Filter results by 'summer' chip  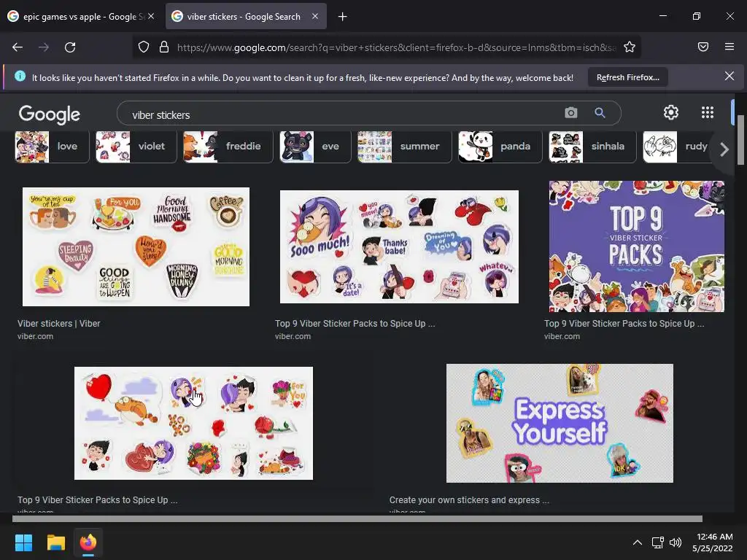pyautogui.click(x=404, y=147)
